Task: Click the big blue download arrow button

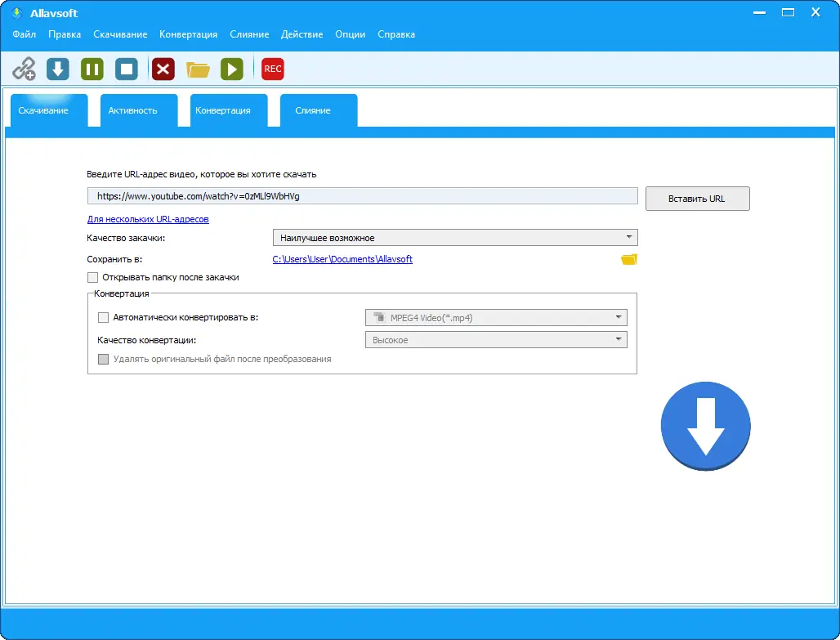Action: click(705, 426)
